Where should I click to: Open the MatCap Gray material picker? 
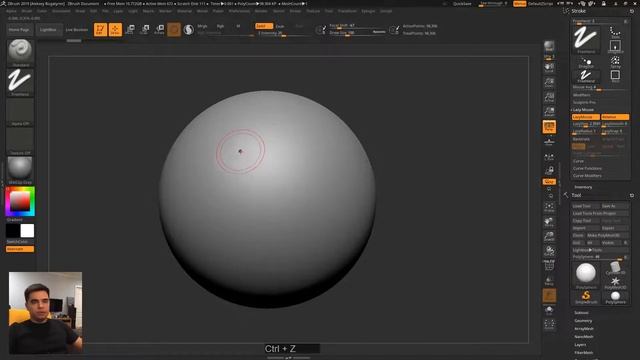tap(20, 170)
